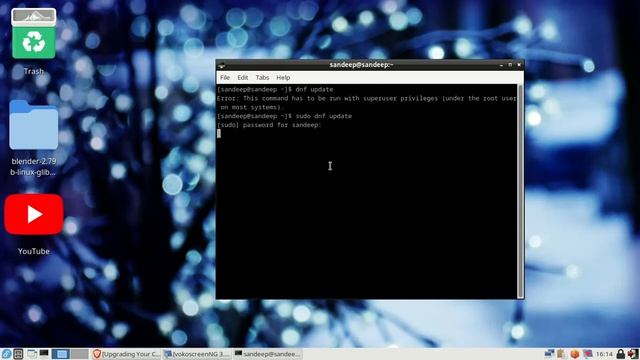
Task: Maximize the terminal window
Action: (x=510, y=65)
